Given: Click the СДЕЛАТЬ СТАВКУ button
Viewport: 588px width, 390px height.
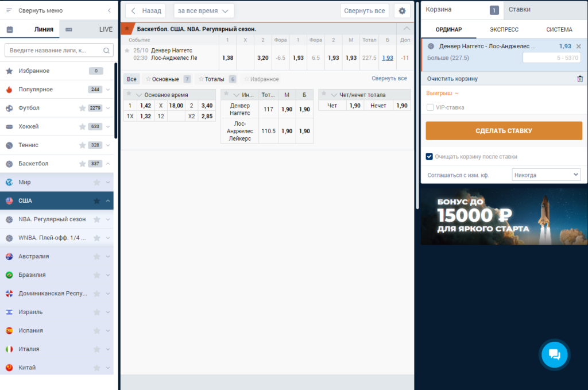Looking at the screenshot, I should 504,130.
